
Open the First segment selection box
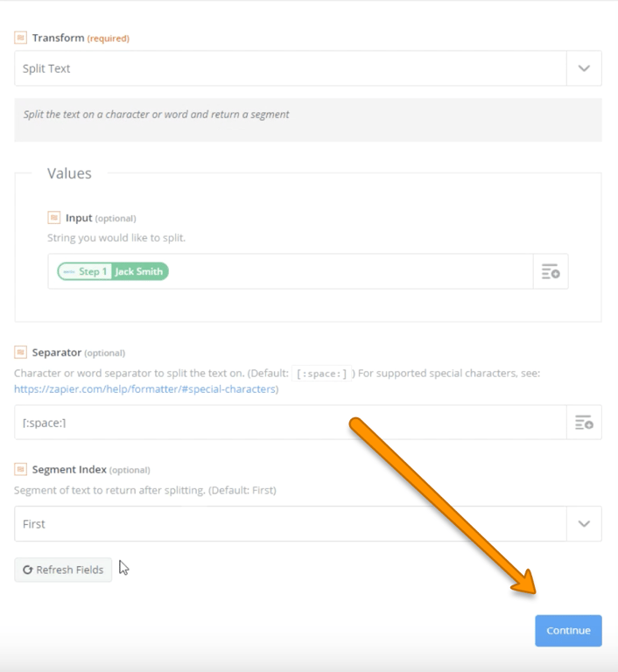click(289, 524)
